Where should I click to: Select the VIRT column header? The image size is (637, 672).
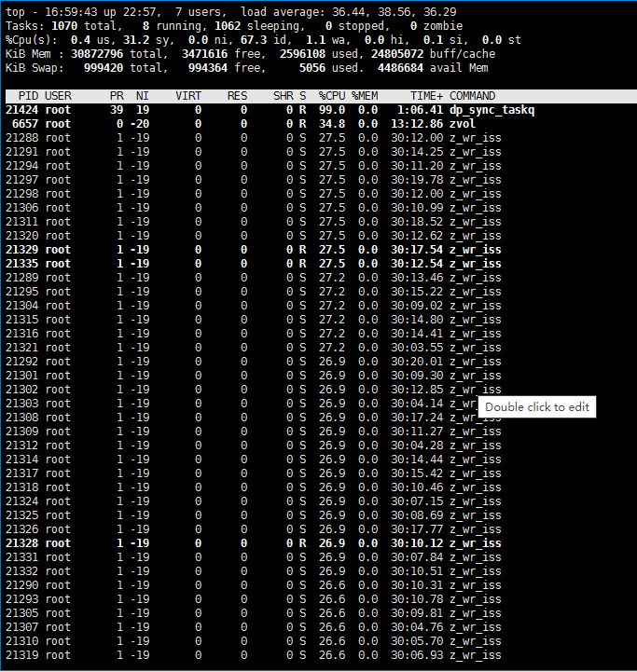pos(188,96)
